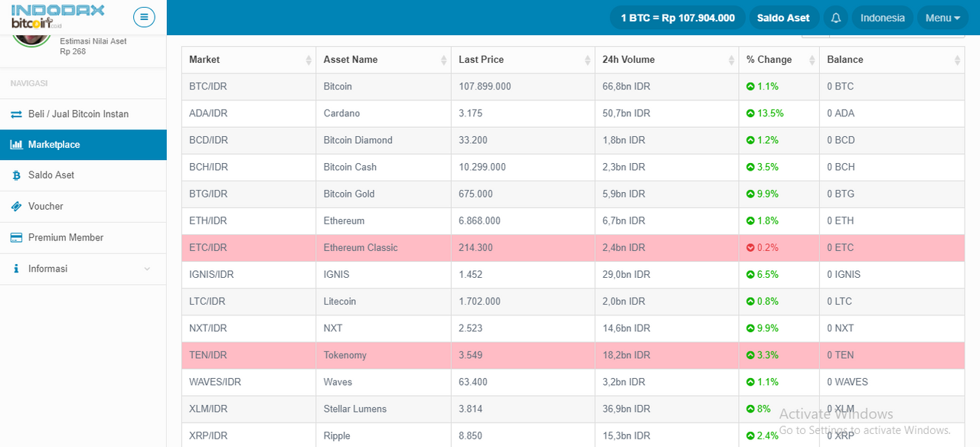The width and height of the screenshot is (980, 447).
Task: Click the hamburger menu circle icon
Action: 144,17
